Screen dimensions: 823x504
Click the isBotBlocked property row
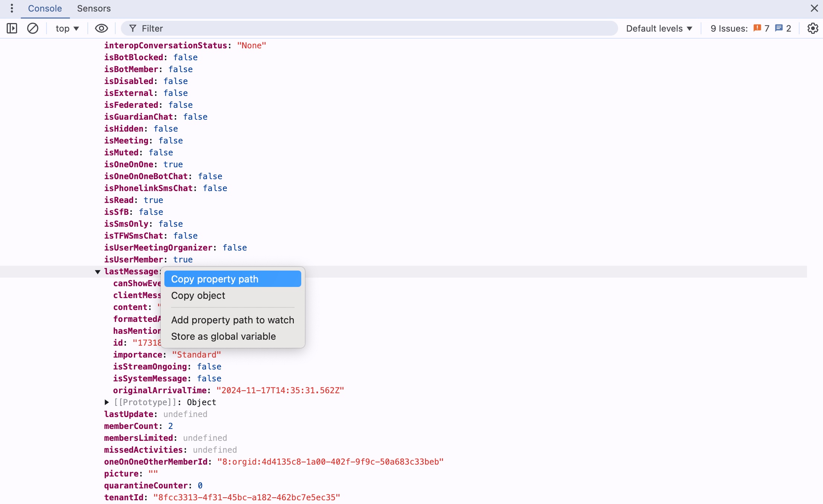pos(151,58)
